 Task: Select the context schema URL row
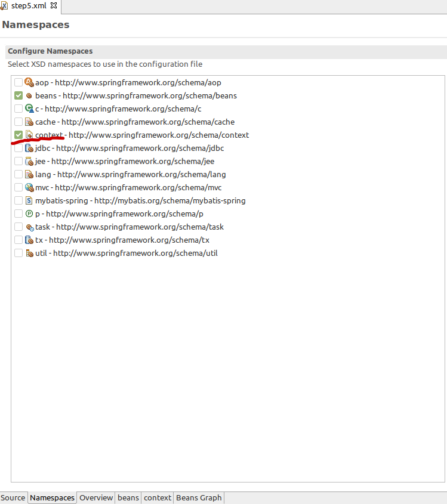(x=142, y=135)
